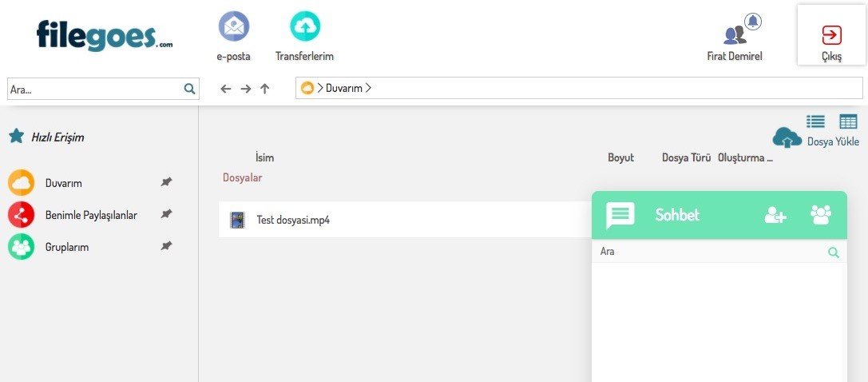Open Benimle Paylaşılanlar in sidebar
This screenshot has height=382, width=868.
coord(91,215)
